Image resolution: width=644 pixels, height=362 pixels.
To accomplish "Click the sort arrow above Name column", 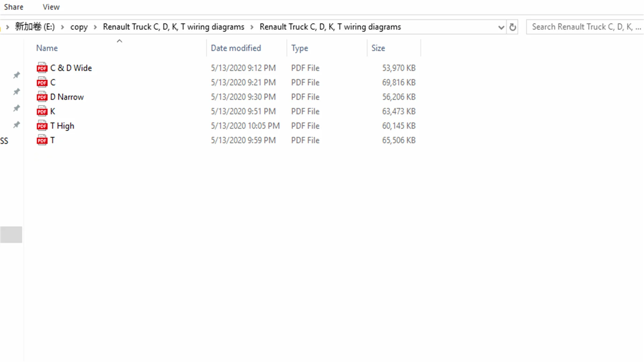I will [x=119, y=41].
